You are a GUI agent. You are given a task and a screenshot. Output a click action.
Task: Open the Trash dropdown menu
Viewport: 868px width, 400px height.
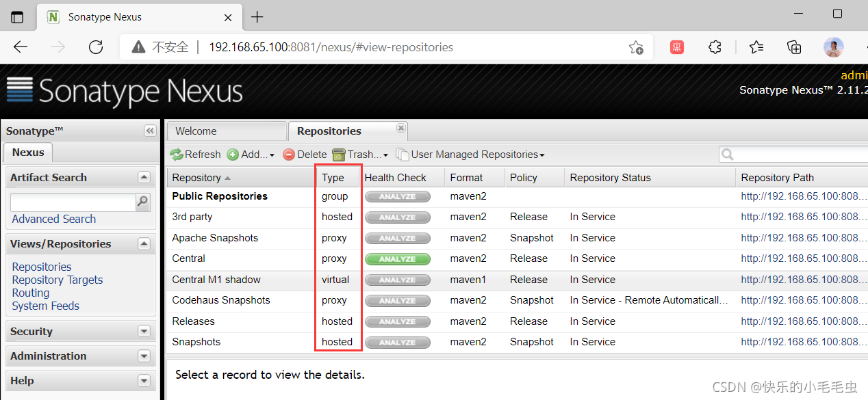coord(360,155)
